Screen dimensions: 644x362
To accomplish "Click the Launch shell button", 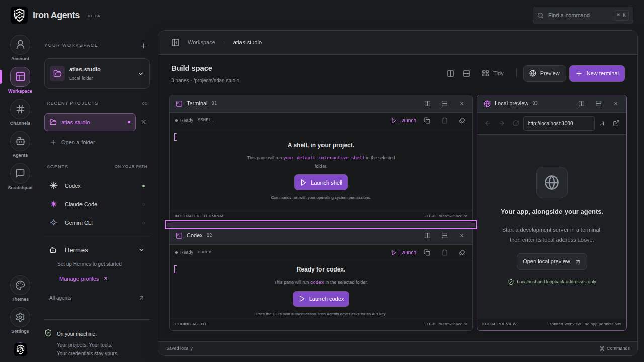I will (x=321, y=183).
